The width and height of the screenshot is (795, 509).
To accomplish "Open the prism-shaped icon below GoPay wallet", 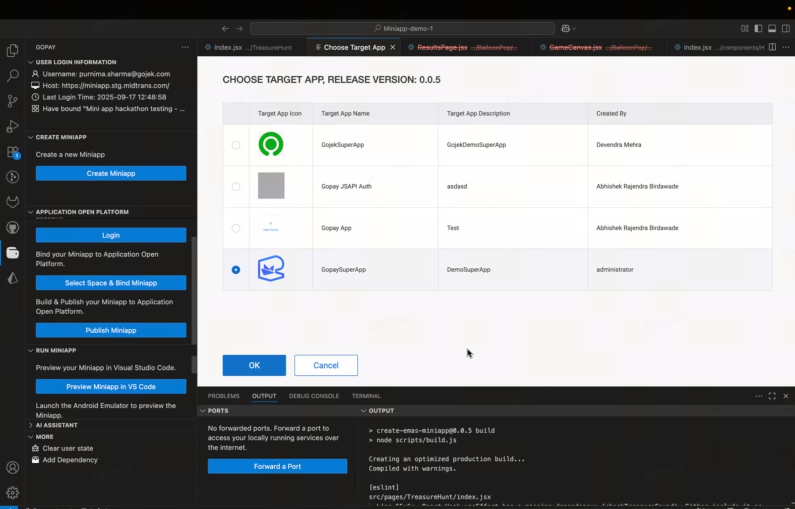I will pos(13,278).
